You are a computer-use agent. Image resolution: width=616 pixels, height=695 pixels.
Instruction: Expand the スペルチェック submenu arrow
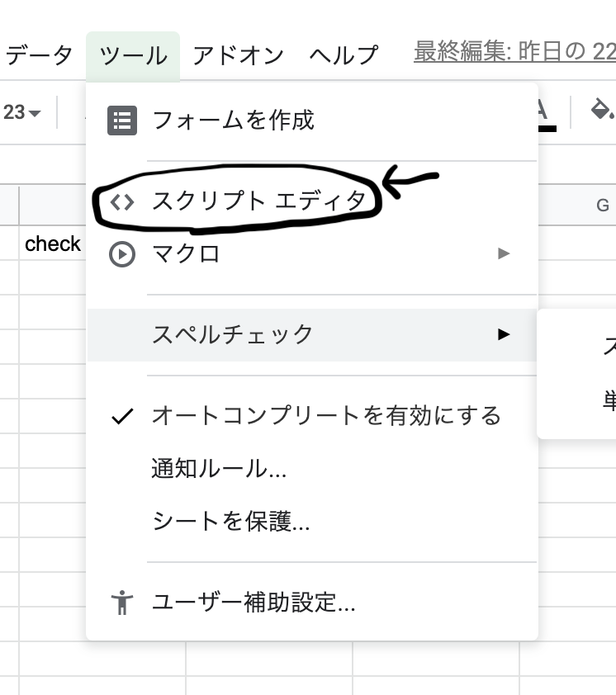coord(504,334)
